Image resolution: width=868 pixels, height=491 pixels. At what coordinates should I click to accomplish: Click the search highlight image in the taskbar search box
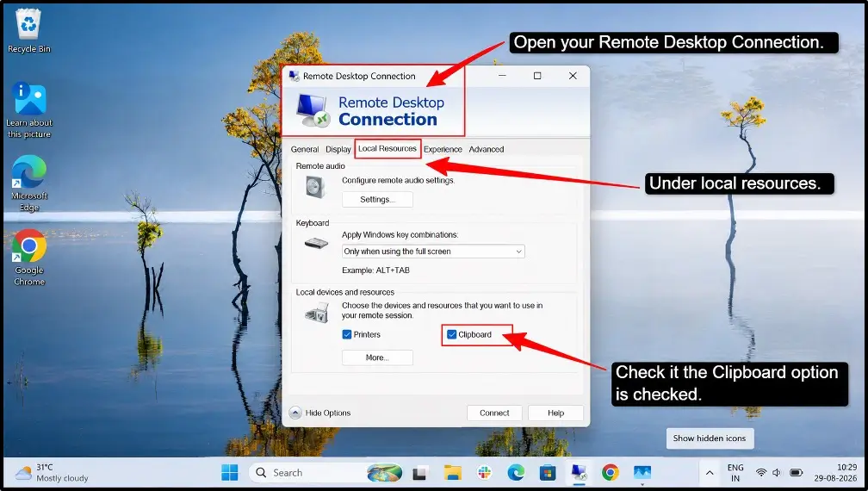[x=384, y=473]
